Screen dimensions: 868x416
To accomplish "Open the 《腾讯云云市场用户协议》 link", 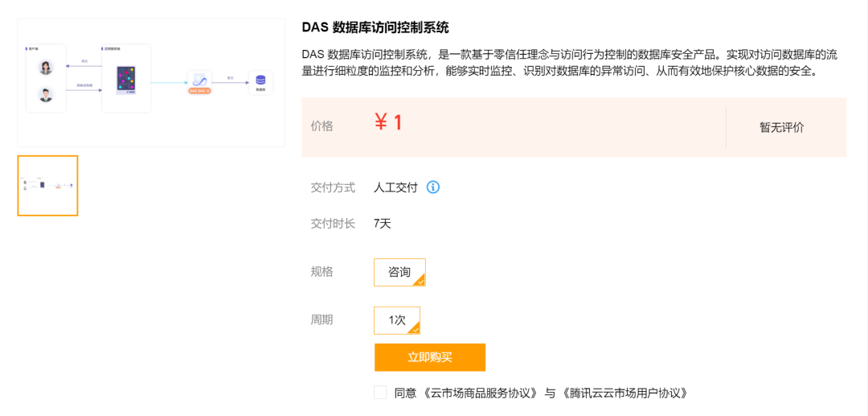I will 624,393.
